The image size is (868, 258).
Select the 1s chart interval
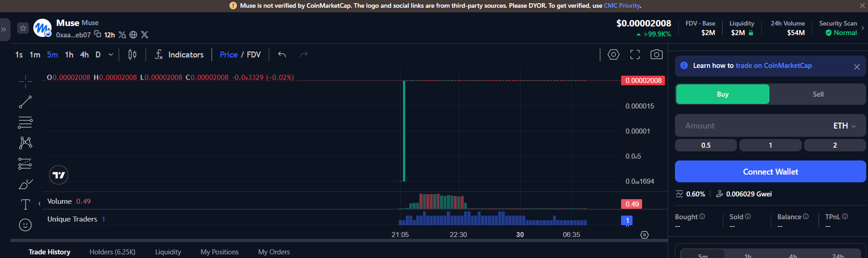point(19,55)
